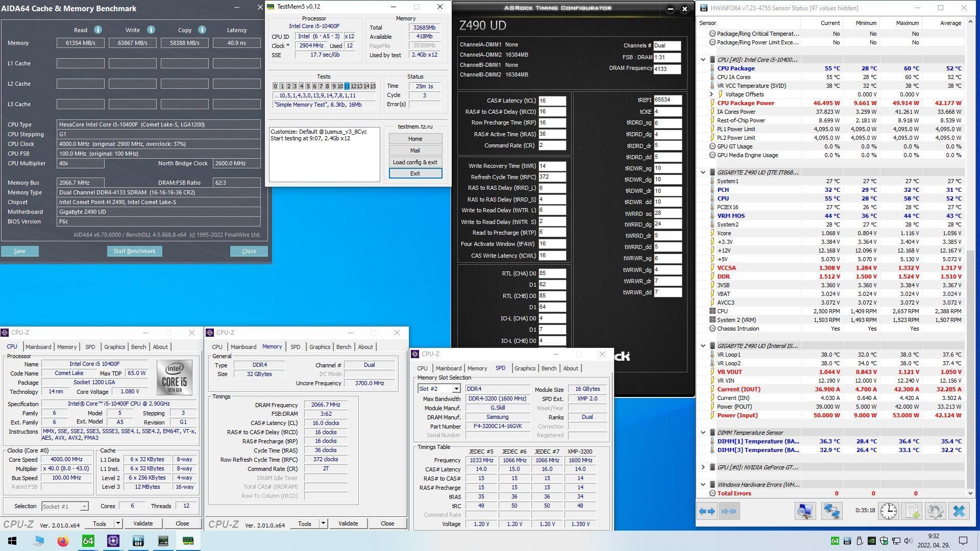
Task: Switch to the ASRock Timing Configurator taskbar icon
Action: [163, 541]
